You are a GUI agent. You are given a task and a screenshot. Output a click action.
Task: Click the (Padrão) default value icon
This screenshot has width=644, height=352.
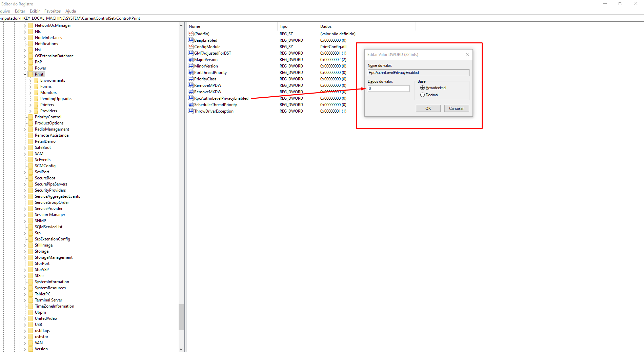click(190, 34)
